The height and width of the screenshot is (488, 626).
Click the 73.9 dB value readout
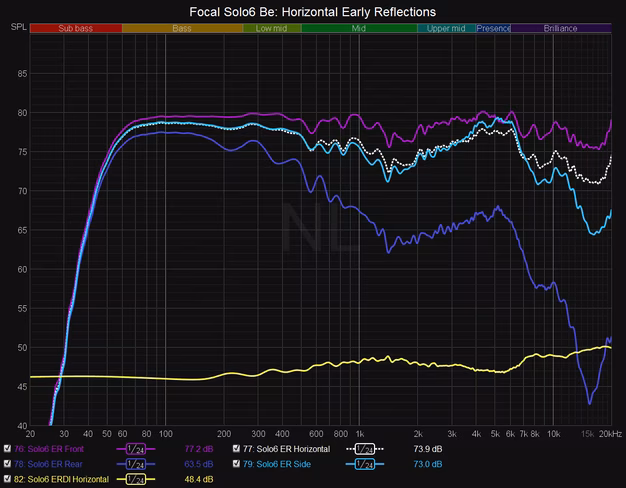tap(428, 449)
